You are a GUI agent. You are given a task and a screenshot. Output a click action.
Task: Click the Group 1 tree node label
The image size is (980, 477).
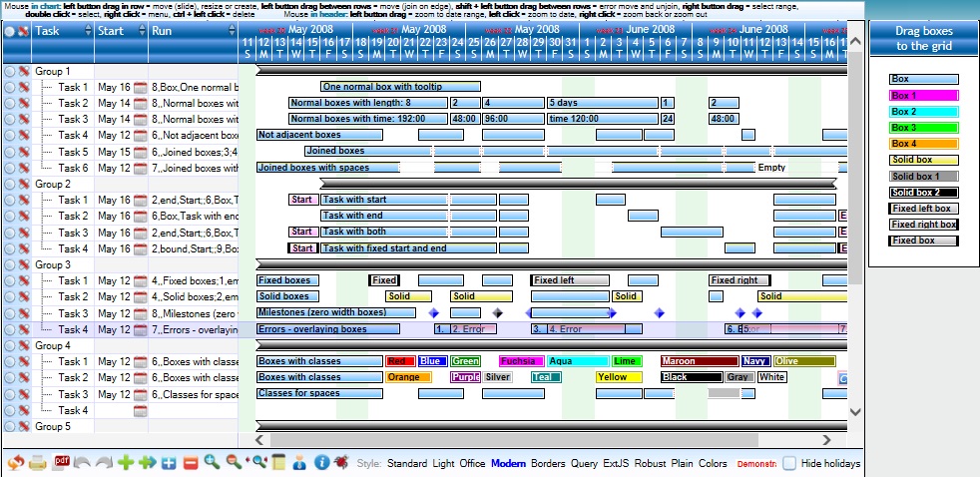tap(53, 71)
